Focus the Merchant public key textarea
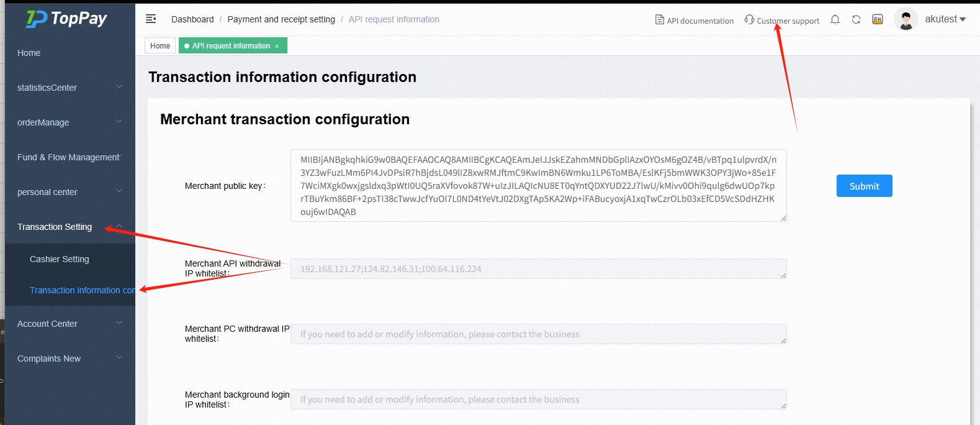This screenshot has height=425, width=980. coord(539,185)
